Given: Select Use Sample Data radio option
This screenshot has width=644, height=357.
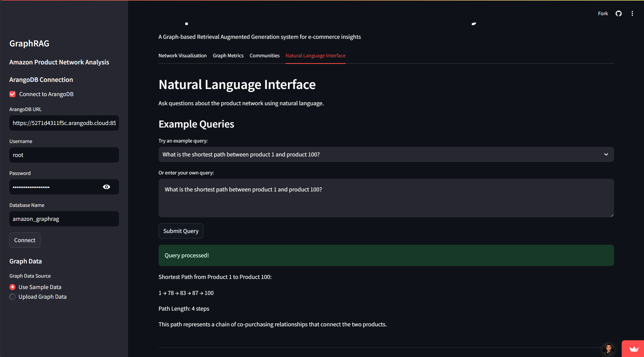Looking at the screenshot, I should tap(12, 287).
